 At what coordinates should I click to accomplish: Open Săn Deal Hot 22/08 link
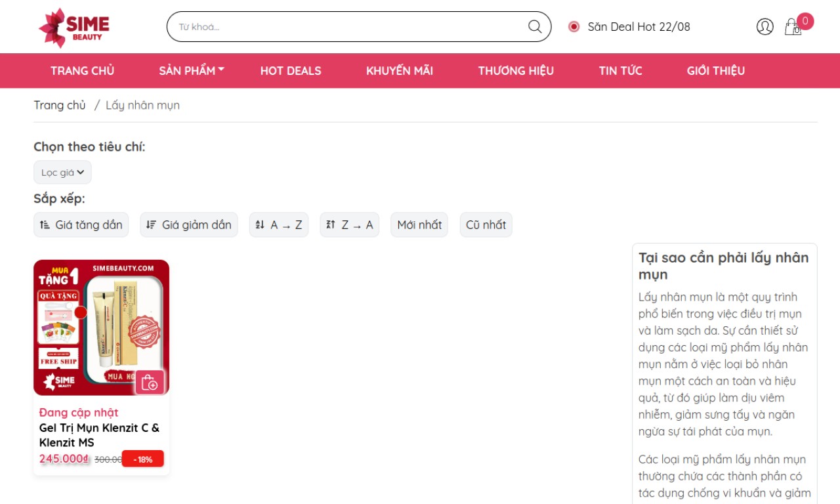(639, 27)
